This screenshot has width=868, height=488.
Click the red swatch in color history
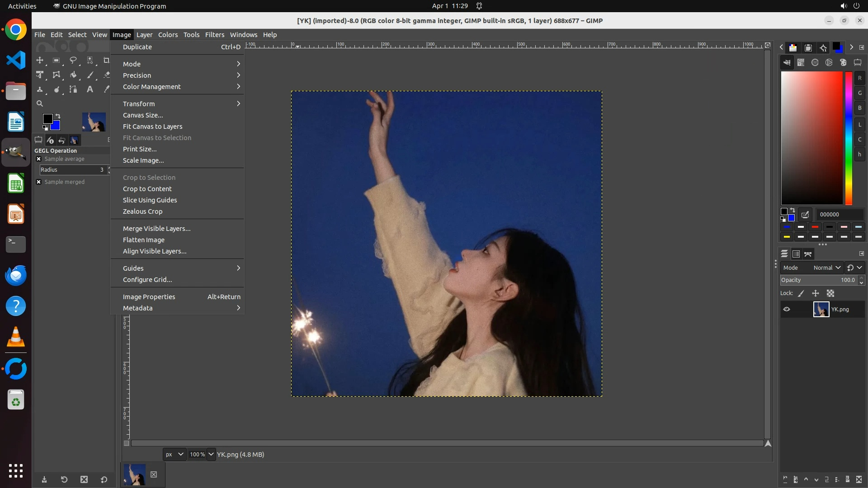click(x=815, y=227)
